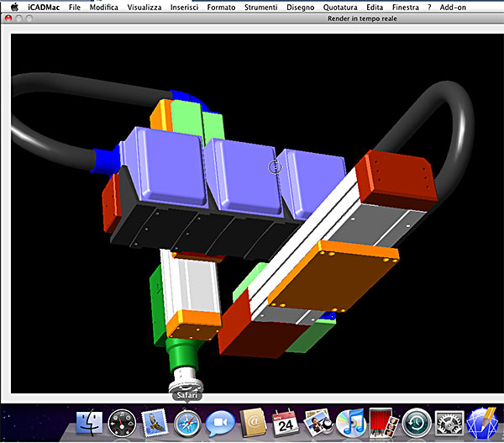This screenshot has width=504, height=443.
Task: Open Time Machine in the dock
Action: (x=417, y=424)
